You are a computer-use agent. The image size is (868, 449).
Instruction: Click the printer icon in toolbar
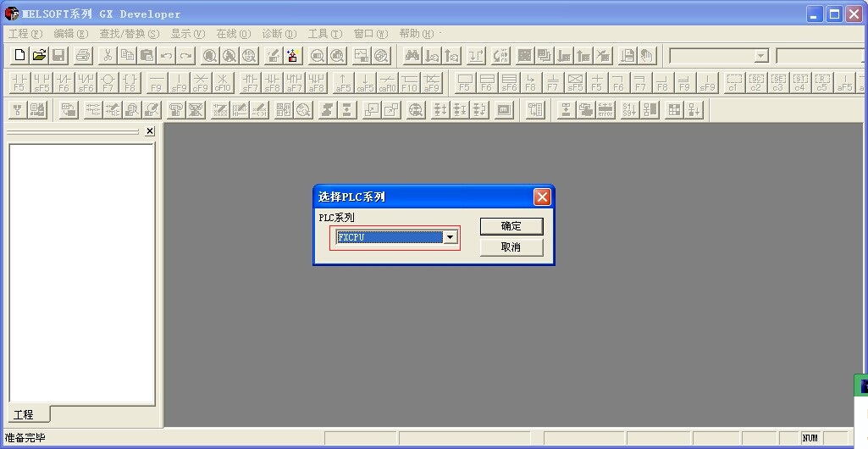coord(83,55)
